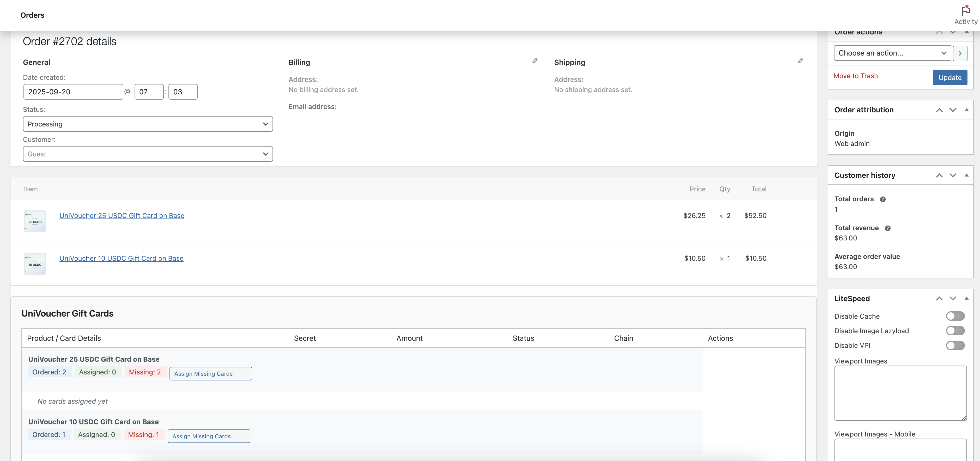The width and height of the screenshot is (980, 461).
Task: Open Choose an action dropdown
Action: [x=892, y=53]
